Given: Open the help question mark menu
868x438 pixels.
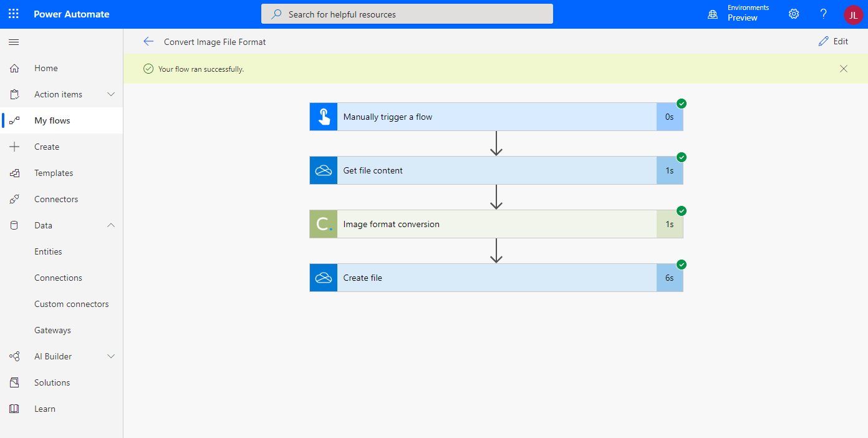Looking at the screenshot, I should point(822,13).
